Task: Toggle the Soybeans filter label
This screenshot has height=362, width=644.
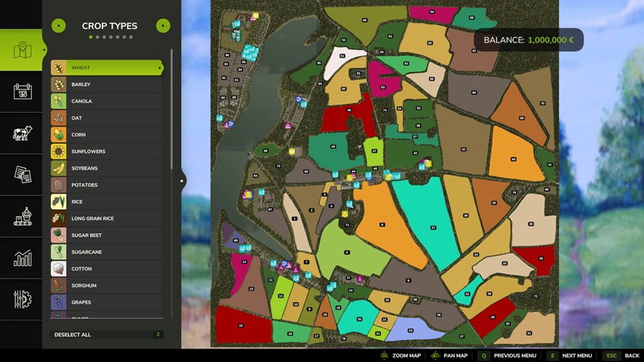Action: tap(85, 168)
